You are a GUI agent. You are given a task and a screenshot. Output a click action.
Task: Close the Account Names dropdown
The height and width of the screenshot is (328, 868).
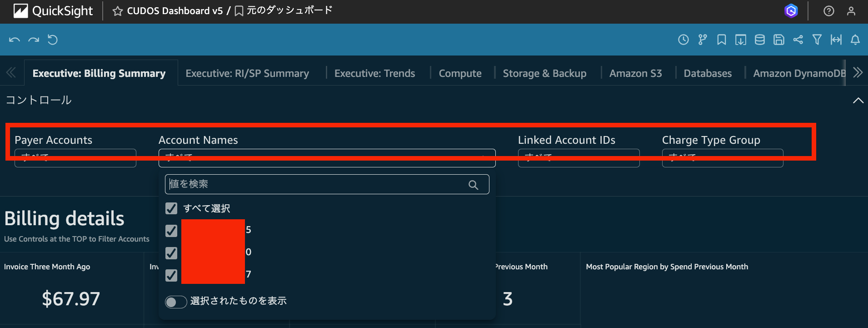tap(327, 158)
